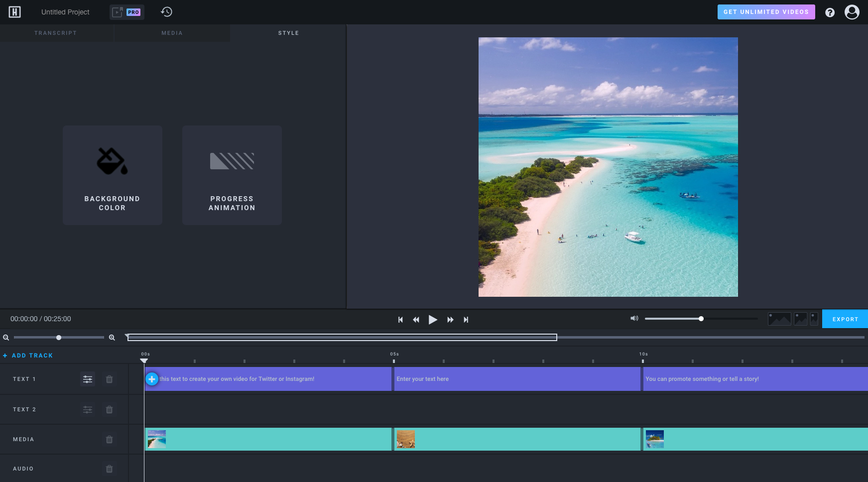Open Text 1 track settings sliders icon
This screenshot has width=868, height=482.
click(88, 379)
